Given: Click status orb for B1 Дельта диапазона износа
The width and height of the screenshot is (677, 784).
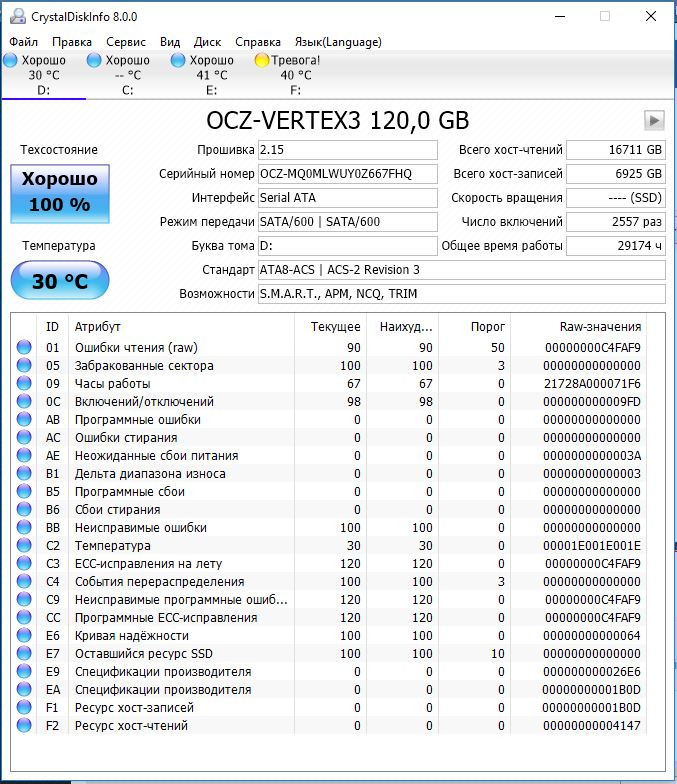Looking at the screenshot, I should (24, 473).
